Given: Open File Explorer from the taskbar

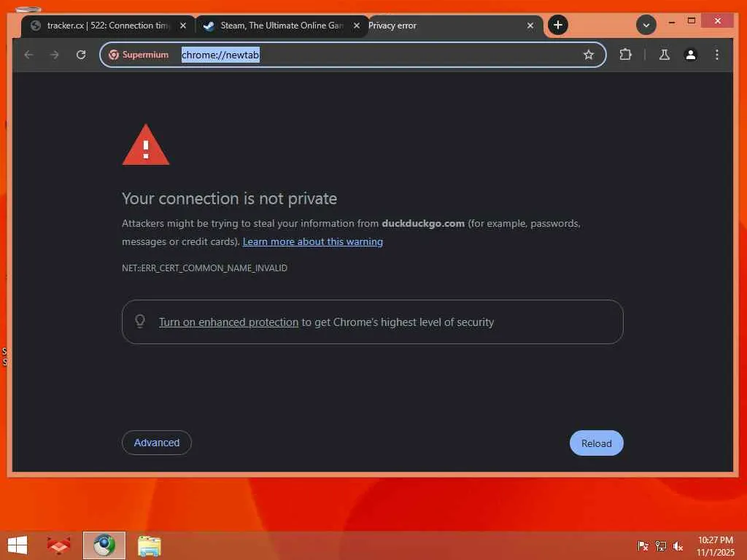Looking at the screenshot, I should coord(149,545).
